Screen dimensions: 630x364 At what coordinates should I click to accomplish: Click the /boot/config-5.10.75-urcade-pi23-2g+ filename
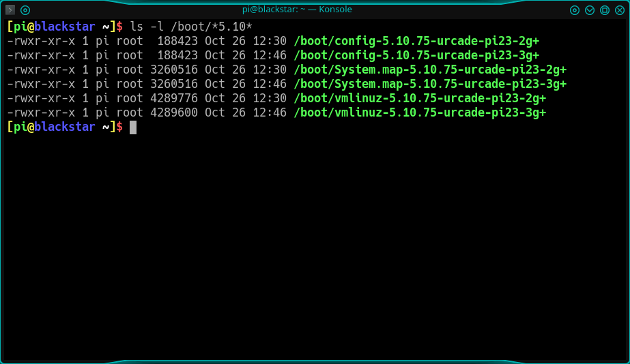tap(416, 41)
